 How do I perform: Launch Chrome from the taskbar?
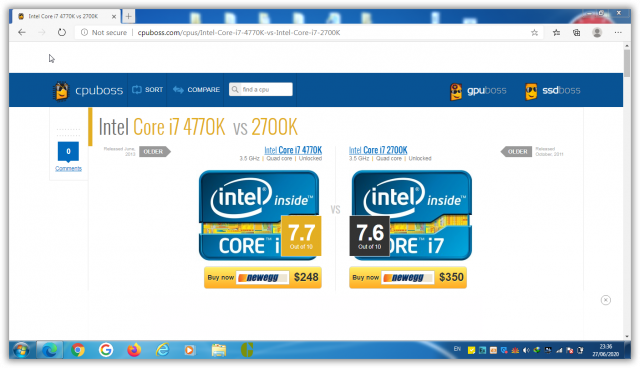(78, 350)
